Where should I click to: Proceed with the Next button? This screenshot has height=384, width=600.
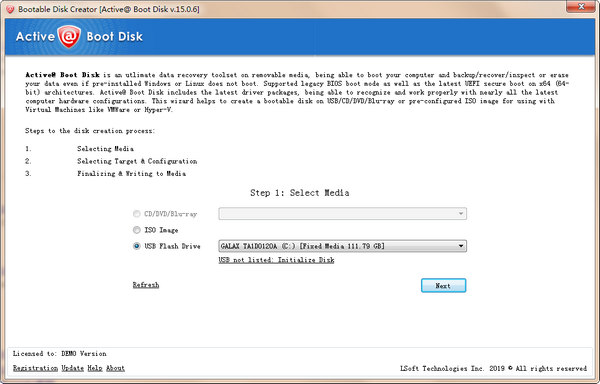coord(443,285)
